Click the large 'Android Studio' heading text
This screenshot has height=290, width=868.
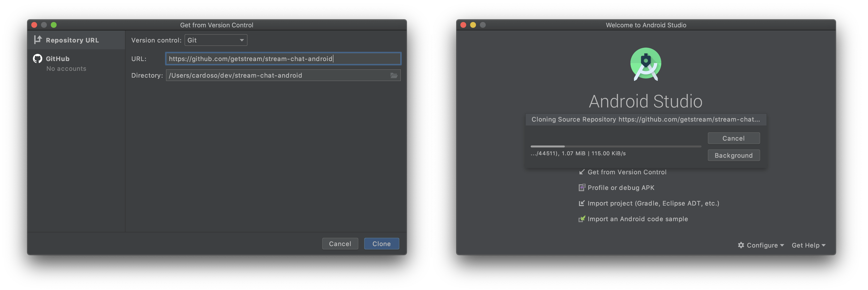point(645,101)
